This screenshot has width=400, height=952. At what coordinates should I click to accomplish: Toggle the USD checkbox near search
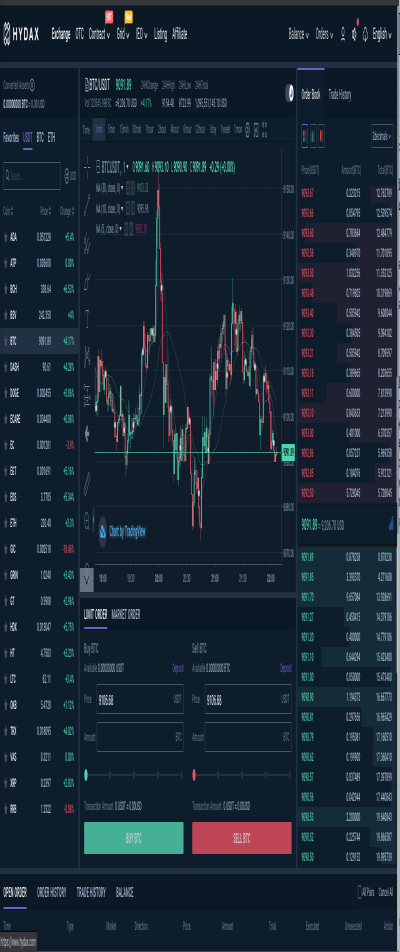pos(66,176)
